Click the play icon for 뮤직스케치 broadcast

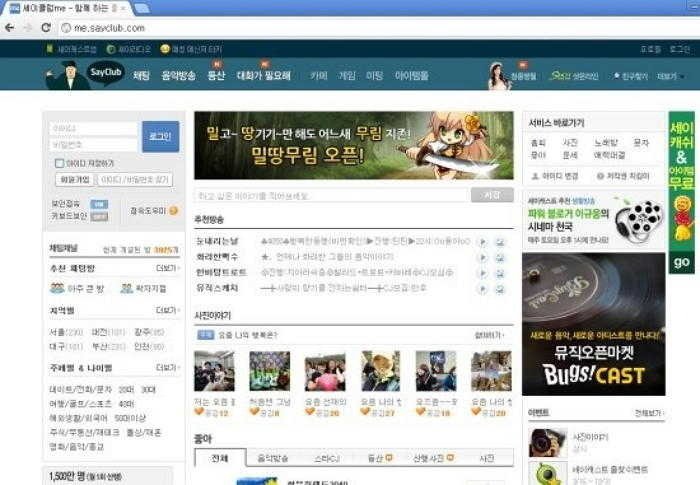pyautogui.click(x=482, y=287)
